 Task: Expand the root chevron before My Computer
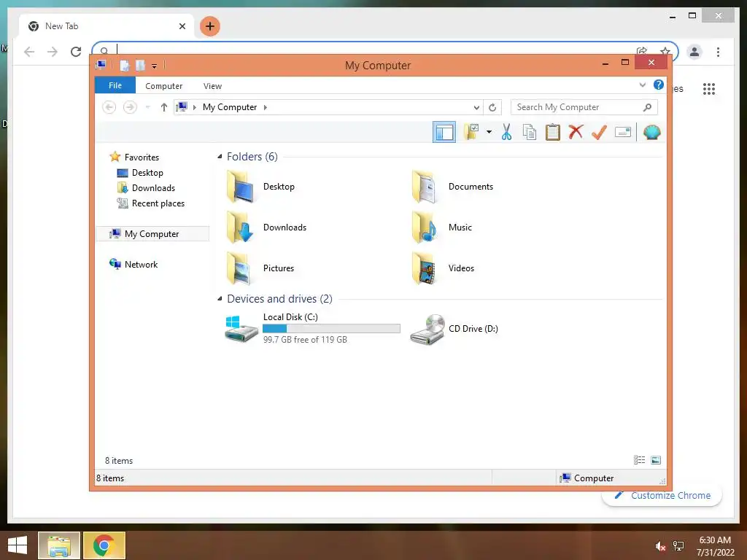[194, 107]
